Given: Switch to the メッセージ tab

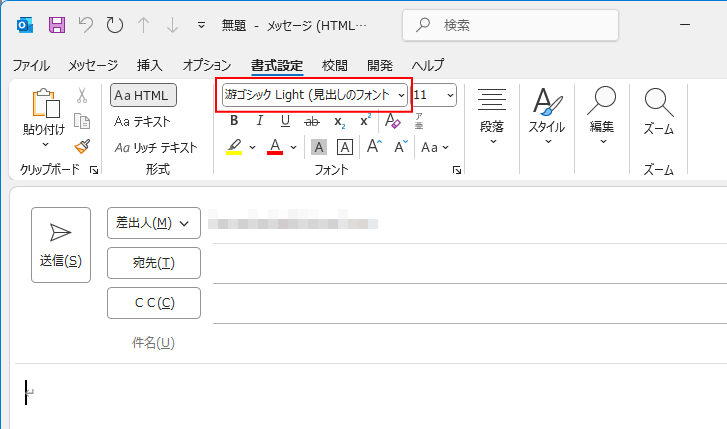Looking at the screenshot, I should (x=93, y=65).
